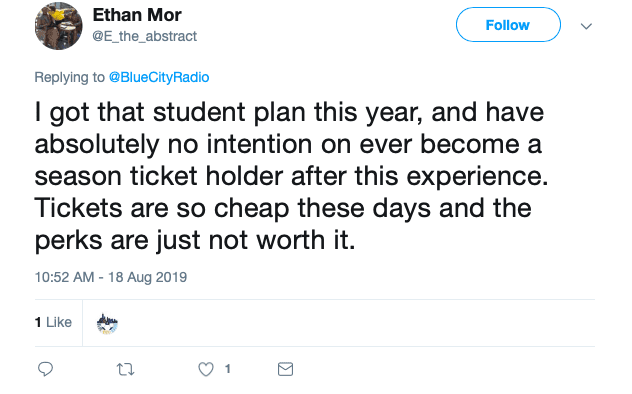Image resolution: width=632 pixels, height=394 pixels.
Task: Open Ethan Mor's profile picture
Action: 58,26
